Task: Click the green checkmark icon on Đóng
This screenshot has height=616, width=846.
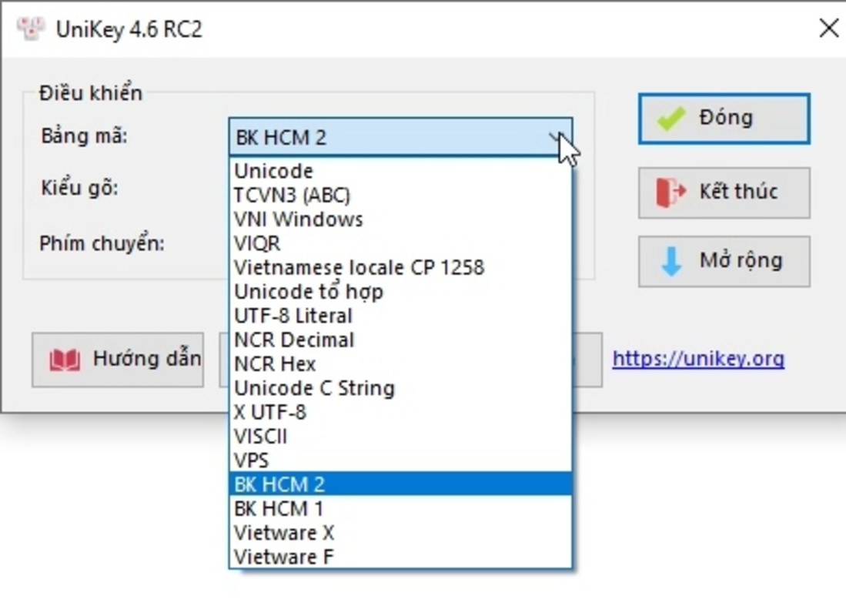Action: coord(671,119)
